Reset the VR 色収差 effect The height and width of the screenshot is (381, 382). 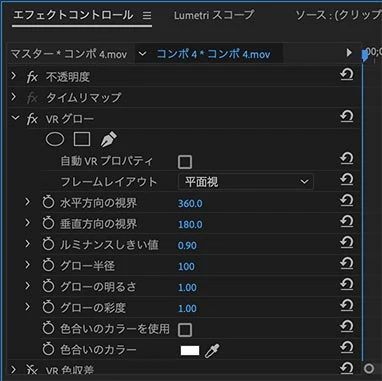pyautogui.click(x=347, y=368)
